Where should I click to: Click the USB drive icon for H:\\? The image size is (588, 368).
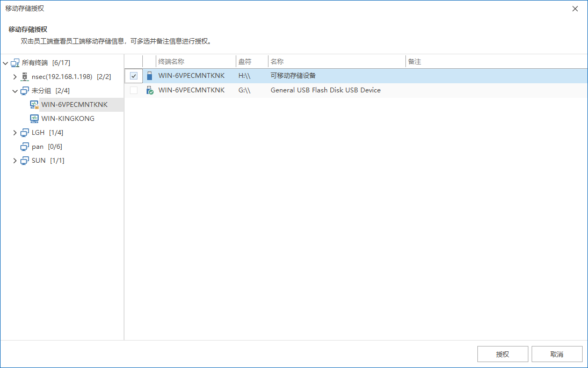click(x=150, y=76)
